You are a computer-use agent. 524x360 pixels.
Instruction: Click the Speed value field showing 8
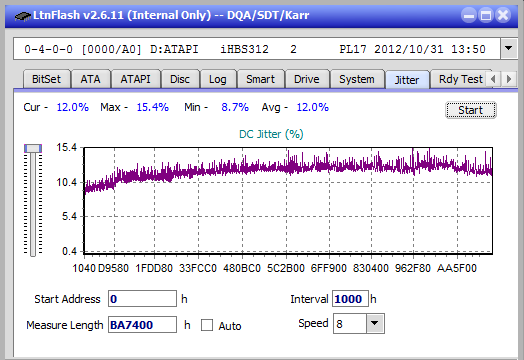coord(350,324)
